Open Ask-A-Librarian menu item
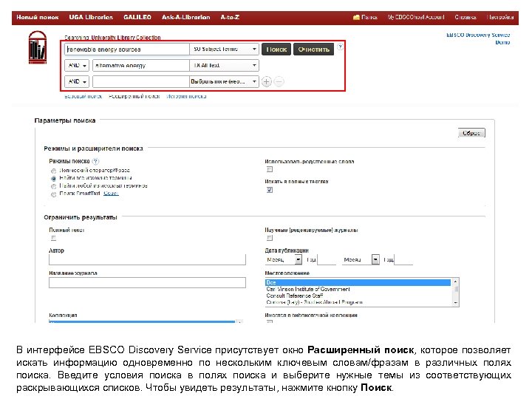 click(185, 17)
